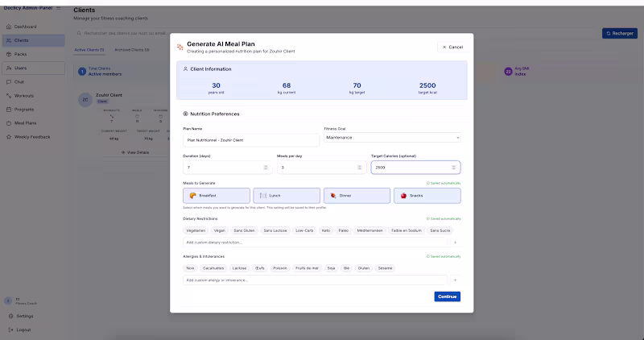Click the Target Calories field
644x340 pixels.
415,168
